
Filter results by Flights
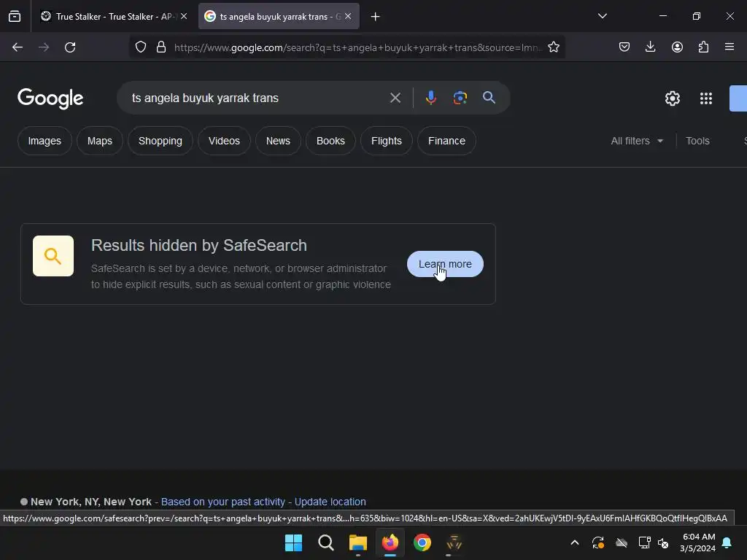pyautogui.click(x=387, y=141)
